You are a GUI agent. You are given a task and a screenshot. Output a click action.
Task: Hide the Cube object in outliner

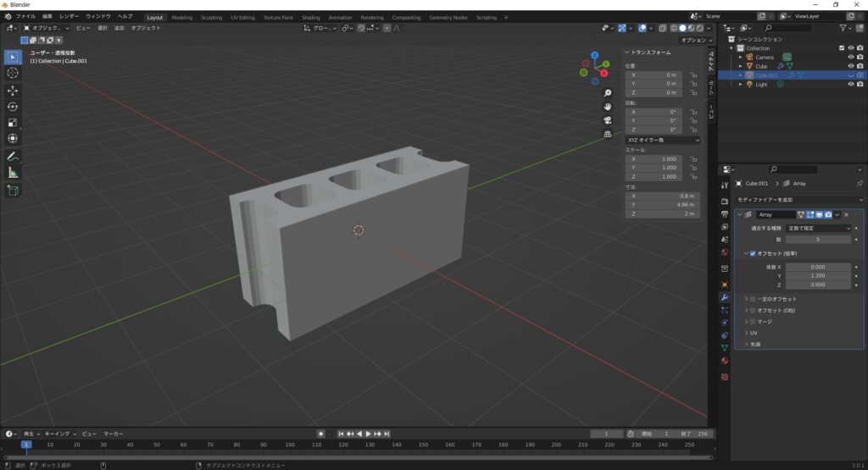coord(850,66)
